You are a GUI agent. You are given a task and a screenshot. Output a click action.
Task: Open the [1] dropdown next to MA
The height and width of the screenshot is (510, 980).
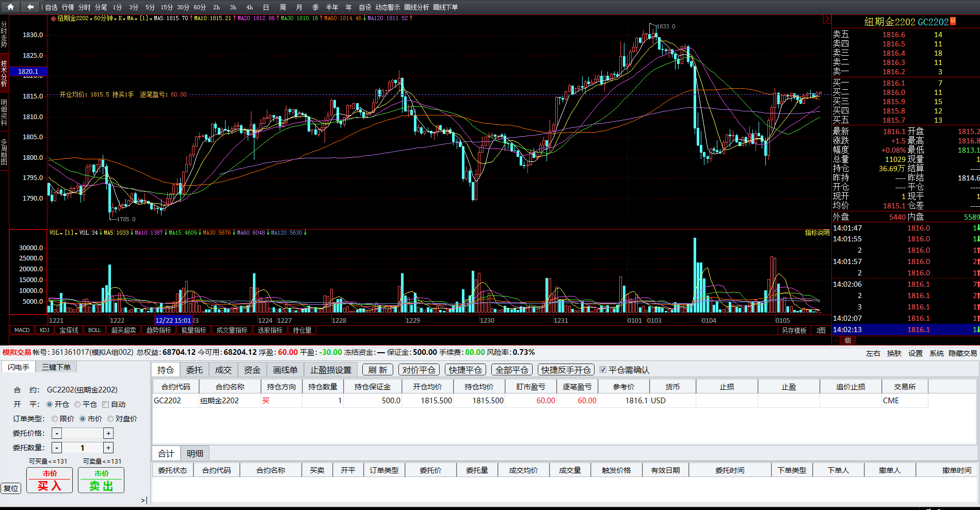[145, 19]
